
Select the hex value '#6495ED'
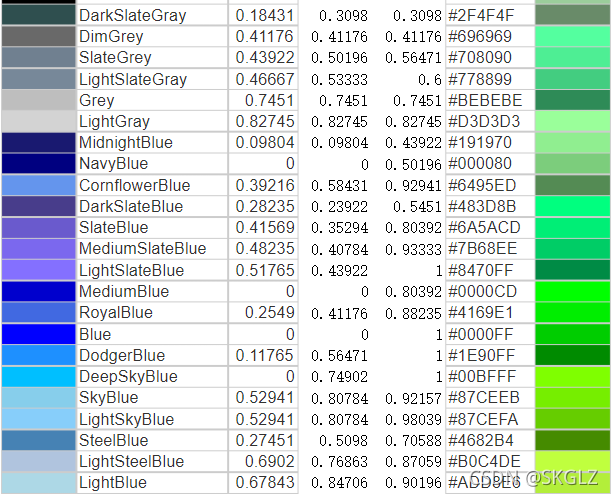point(482,185)
